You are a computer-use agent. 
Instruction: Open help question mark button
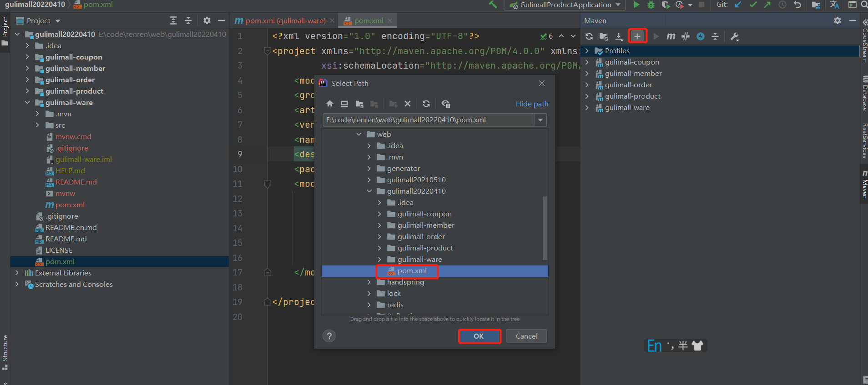tap(329, 336)
